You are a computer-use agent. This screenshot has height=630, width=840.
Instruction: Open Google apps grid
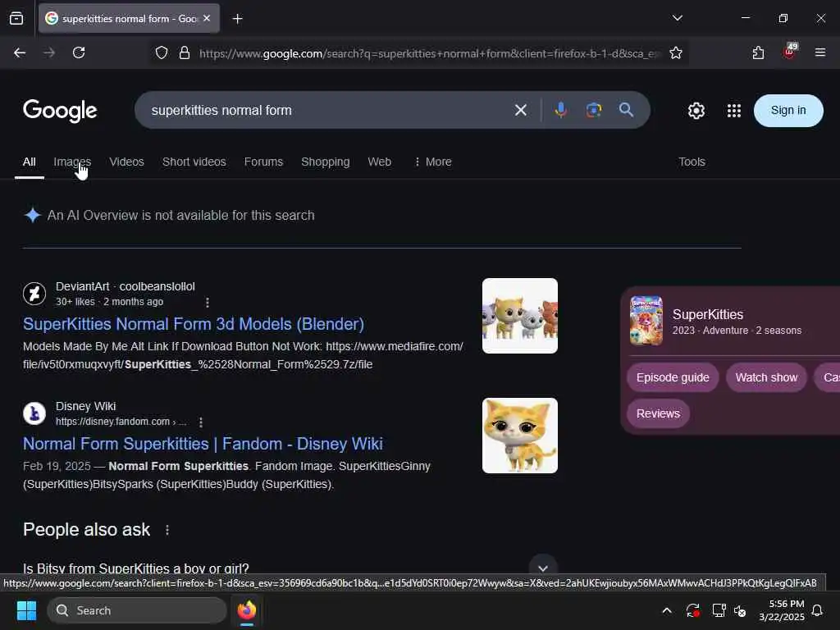(734, 111)
